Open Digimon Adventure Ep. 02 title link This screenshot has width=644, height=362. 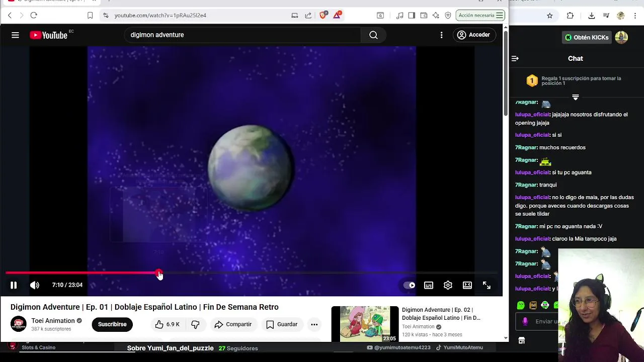(441, 314)
